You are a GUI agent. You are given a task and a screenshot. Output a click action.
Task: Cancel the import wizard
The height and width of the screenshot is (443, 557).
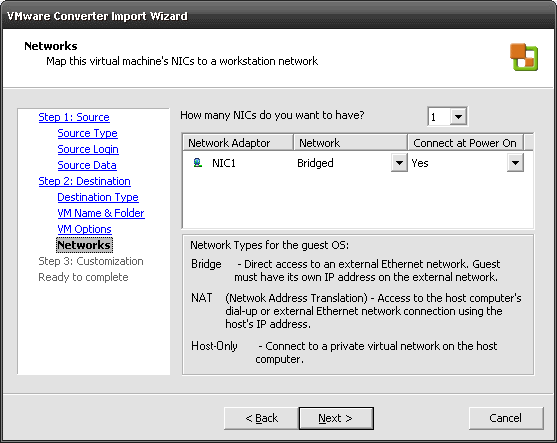pyautogui.click(x=506, y=418)
